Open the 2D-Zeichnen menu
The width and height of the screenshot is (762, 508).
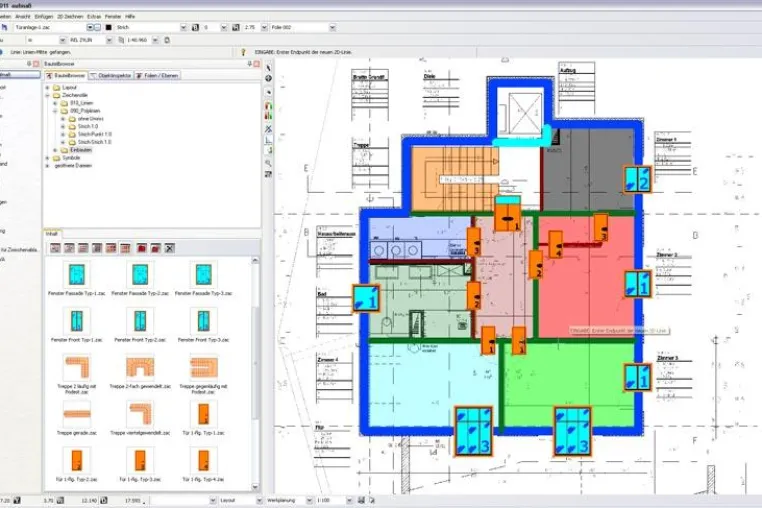(x=70, y=17)
